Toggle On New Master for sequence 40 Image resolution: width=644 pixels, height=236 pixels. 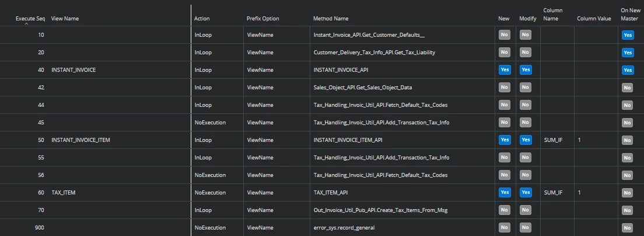point(628,70)
